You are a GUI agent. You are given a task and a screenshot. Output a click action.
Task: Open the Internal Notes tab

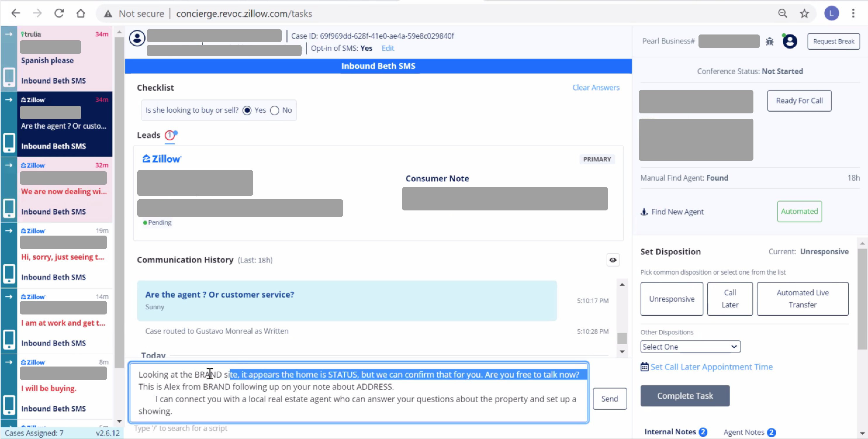click(676, 432)
